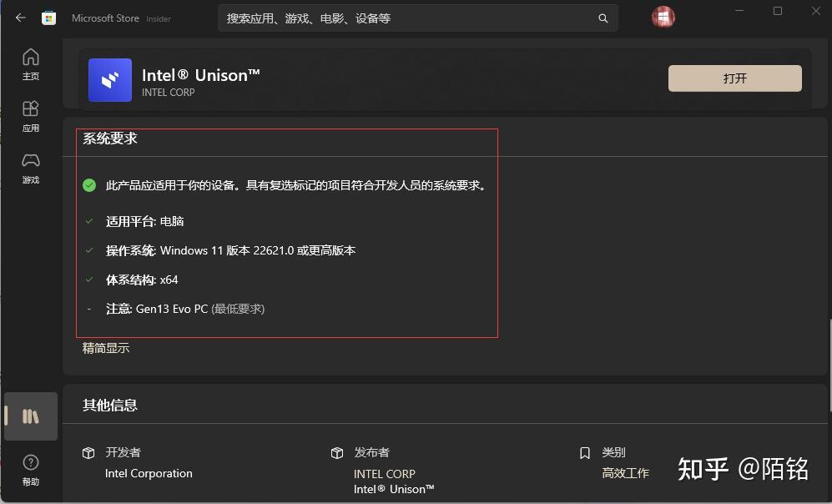Viewport: 832px width, 504px height.
Task: Click the bookmark icon beside 类别
Action: (x=584, y=452)
